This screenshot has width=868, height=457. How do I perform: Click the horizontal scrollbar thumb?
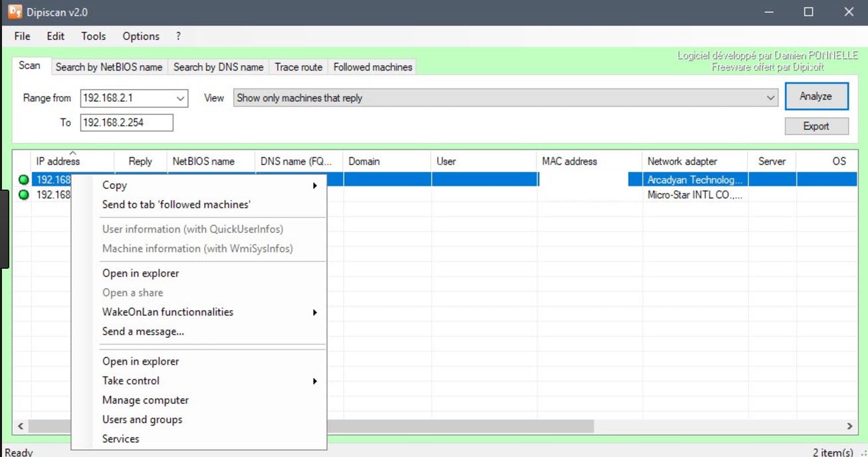459,426
